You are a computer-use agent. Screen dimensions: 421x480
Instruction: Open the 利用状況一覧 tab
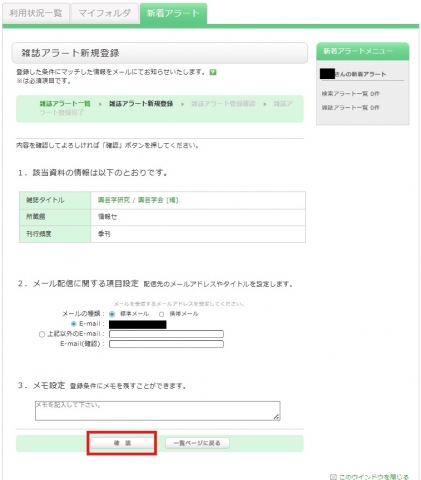36,13
